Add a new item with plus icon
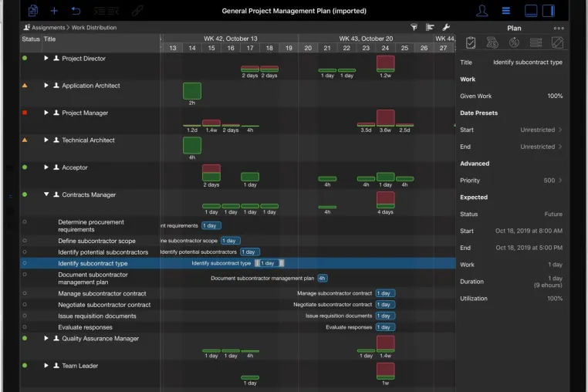 tap(54, 11)
